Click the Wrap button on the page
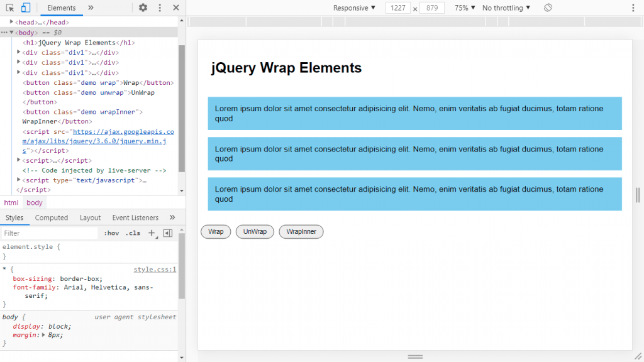 pos(215,231)
